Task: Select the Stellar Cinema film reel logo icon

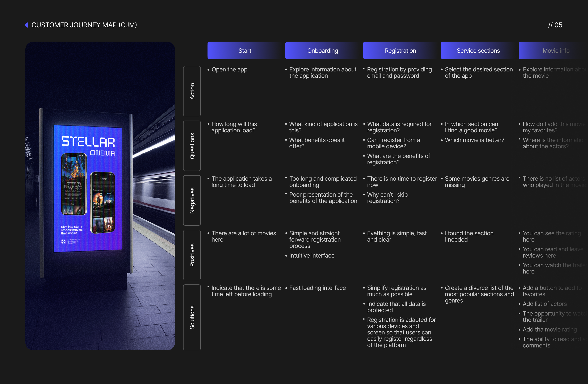Action: pyautogui.click(x=64, y=242)
